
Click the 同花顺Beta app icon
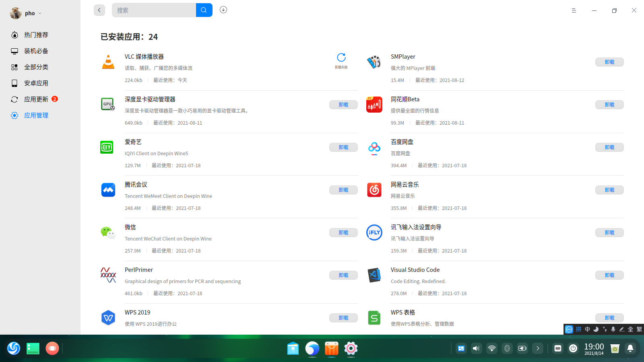[x=374, y=105]
